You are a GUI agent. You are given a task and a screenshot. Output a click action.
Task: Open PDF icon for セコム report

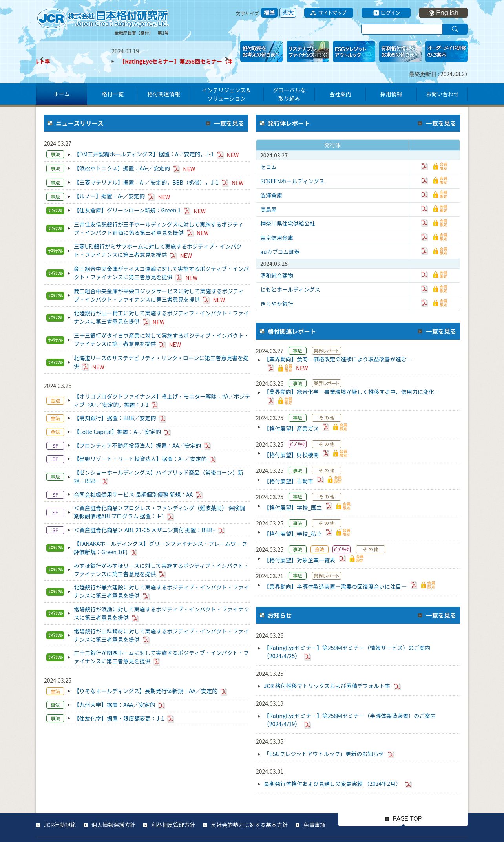click(424, 167)
